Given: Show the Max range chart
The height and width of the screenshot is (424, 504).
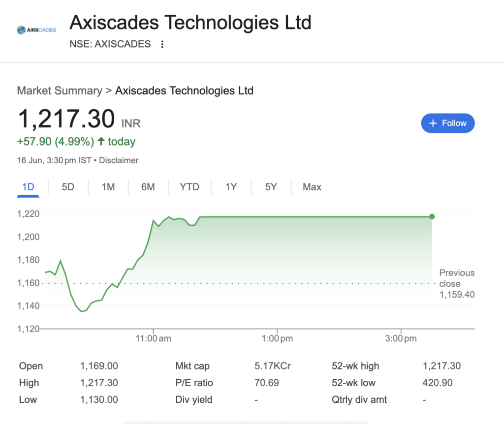Looking at the screenshot, I should coord(312,187).
